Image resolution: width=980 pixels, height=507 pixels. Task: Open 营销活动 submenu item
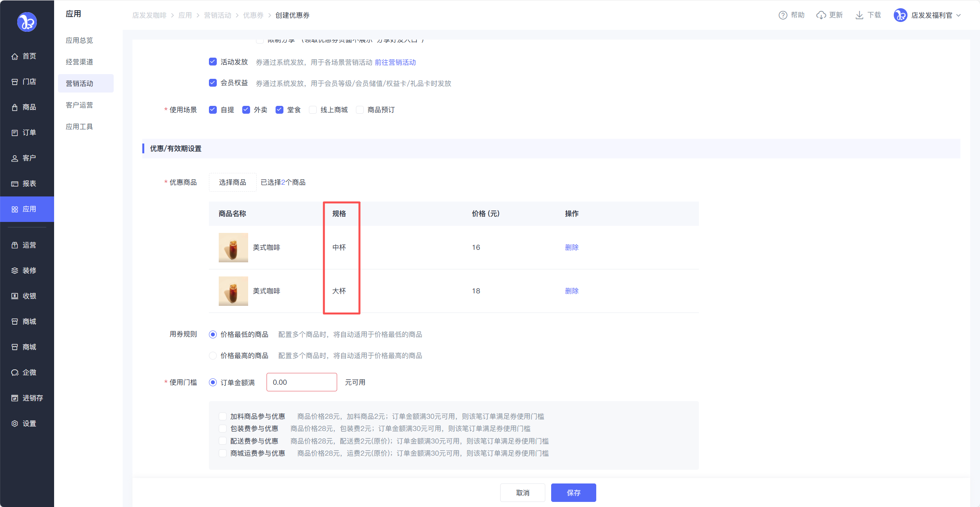(x=80, y=84)
